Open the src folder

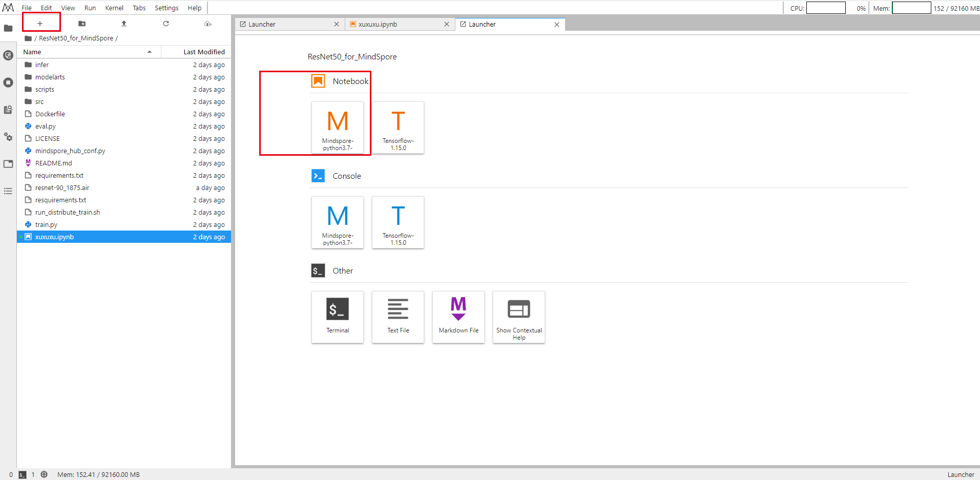click(124, 101)
